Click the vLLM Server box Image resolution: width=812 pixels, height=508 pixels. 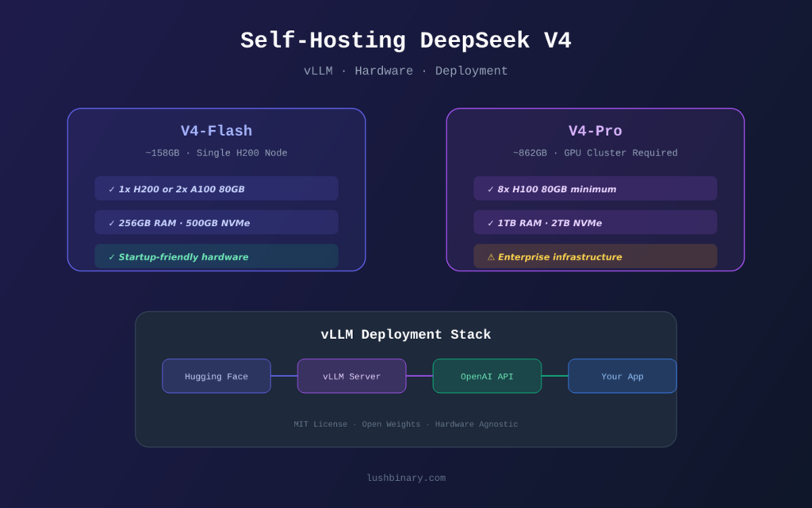351,375
